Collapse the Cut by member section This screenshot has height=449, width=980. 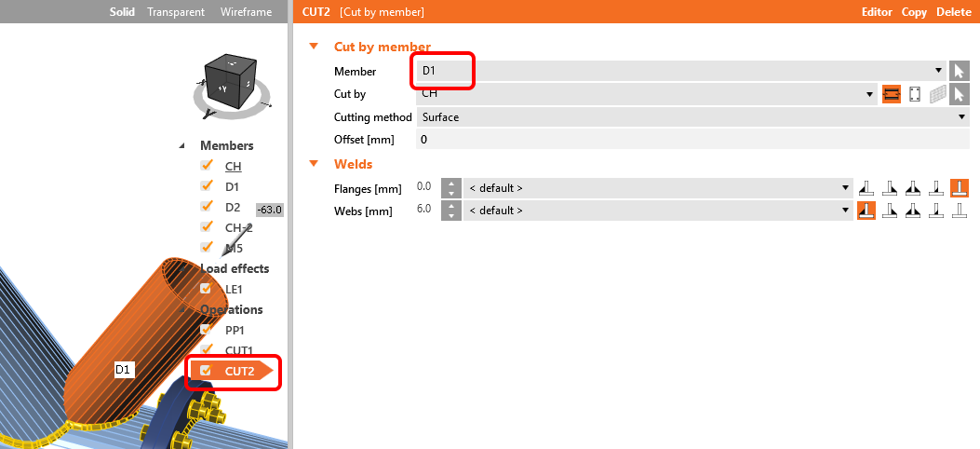[x=314, y=47]
